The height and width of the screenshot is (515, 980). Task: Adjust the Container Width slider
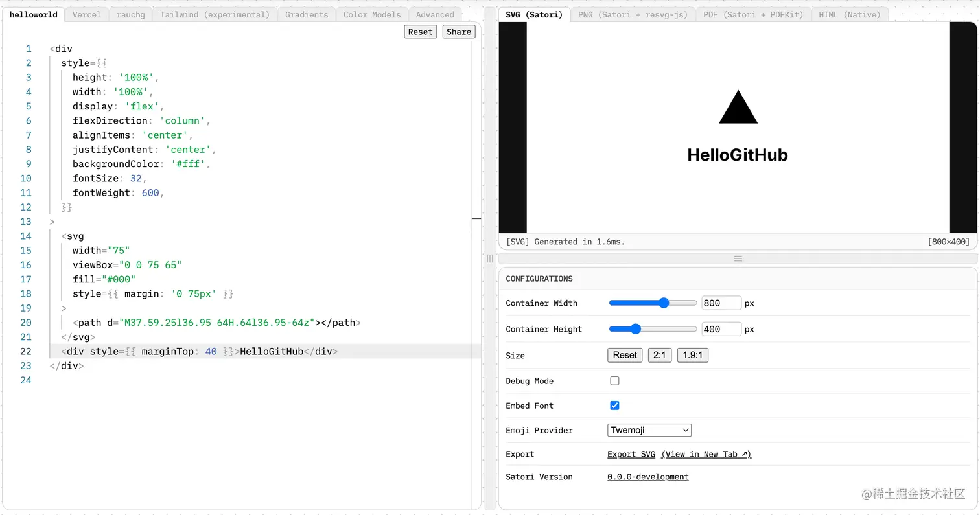pos(653,303)
